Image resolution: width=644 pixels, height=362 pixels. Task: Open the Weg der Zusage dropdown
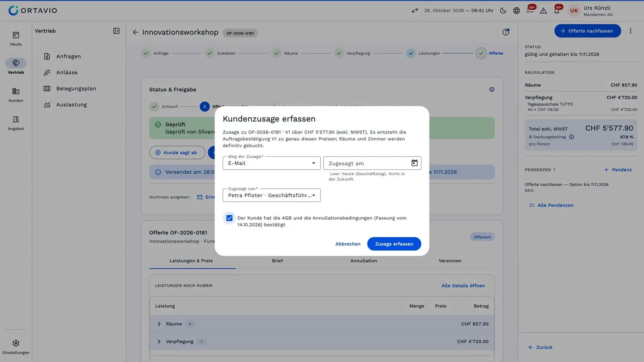pos(271,163)
